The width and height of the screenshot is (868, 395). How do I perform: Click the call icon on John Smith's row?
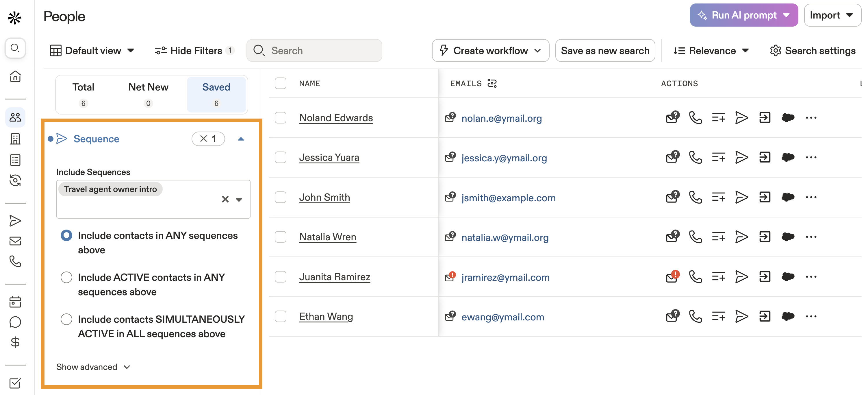click(x=696, y=197)
